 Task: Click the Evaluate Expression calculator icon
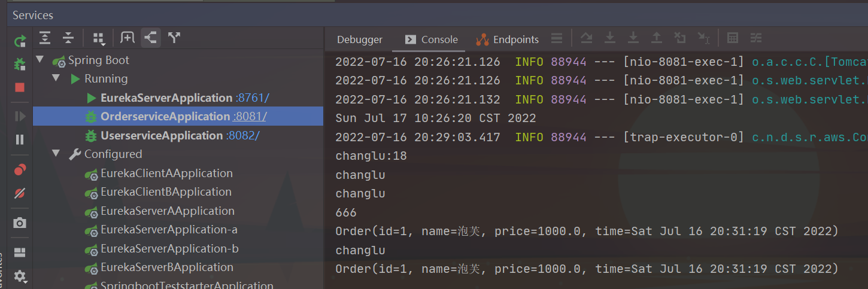pos(732,38)
